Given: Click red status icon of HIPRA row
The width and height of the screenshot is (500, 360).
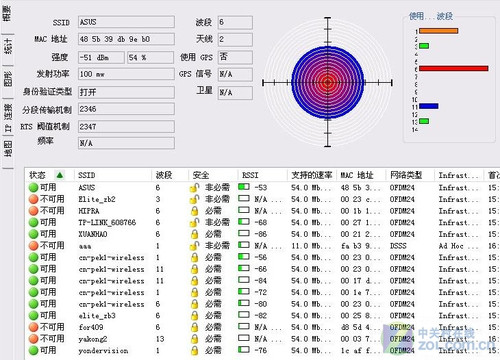Looking at the screenshot, I should (33, 211).
